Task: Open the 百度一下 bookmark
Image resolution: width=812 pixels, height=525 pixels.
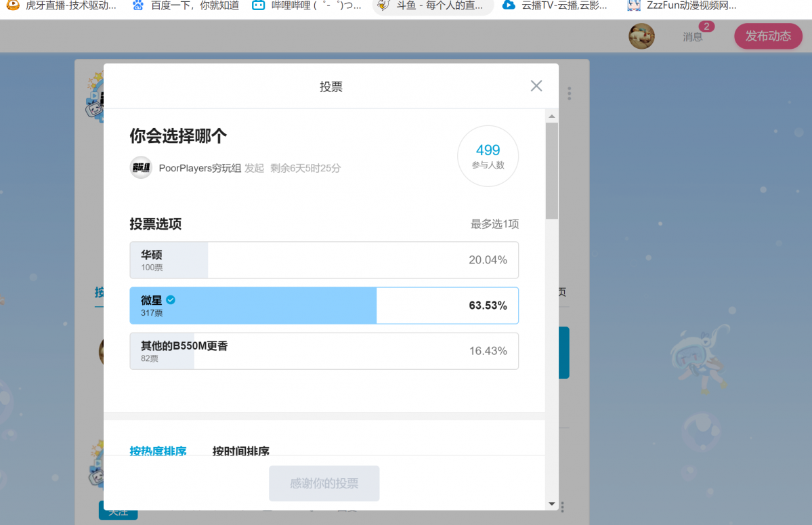Action: (186, 6)
